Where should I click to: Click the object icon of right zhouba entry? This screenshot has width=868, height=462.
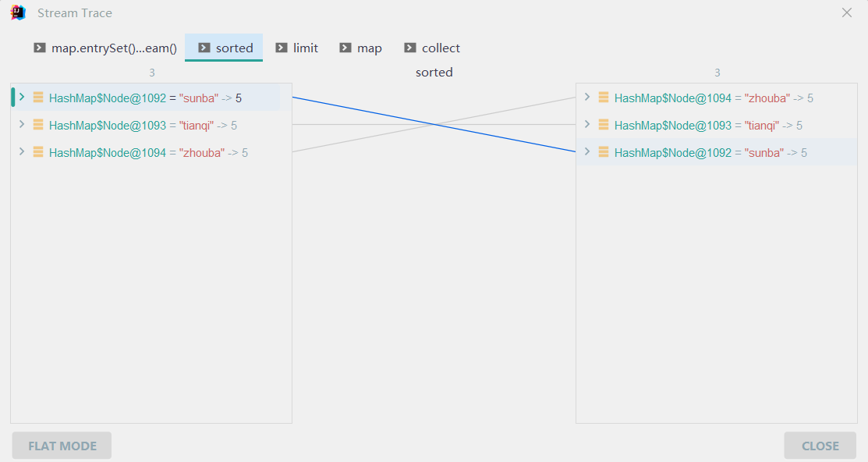pyautogui.click(x=604, y=98)
